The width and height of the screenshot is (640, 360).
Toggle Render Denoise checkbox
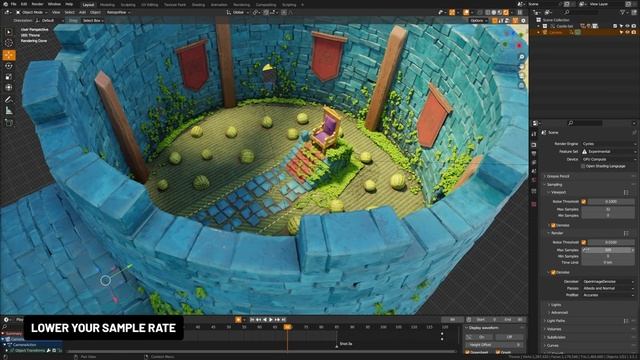(553, 272)
